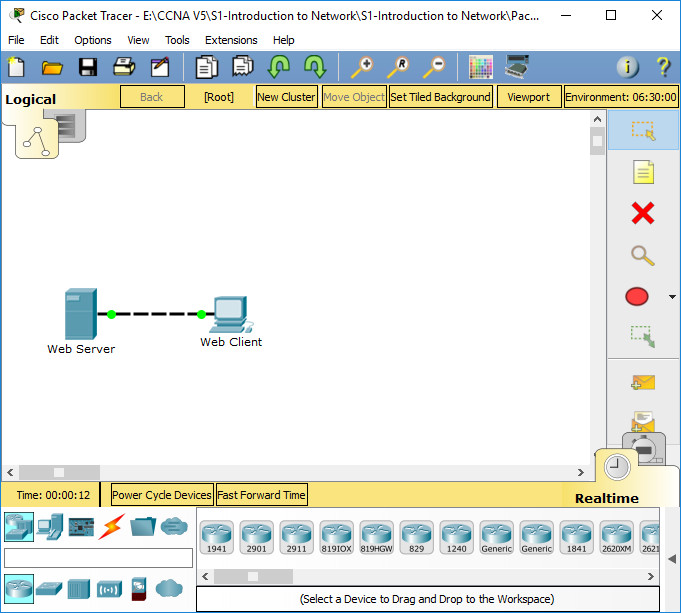Screen dimensions: 681x613
Task: Pick the 1941 router device
Action: tap(217, 538)
